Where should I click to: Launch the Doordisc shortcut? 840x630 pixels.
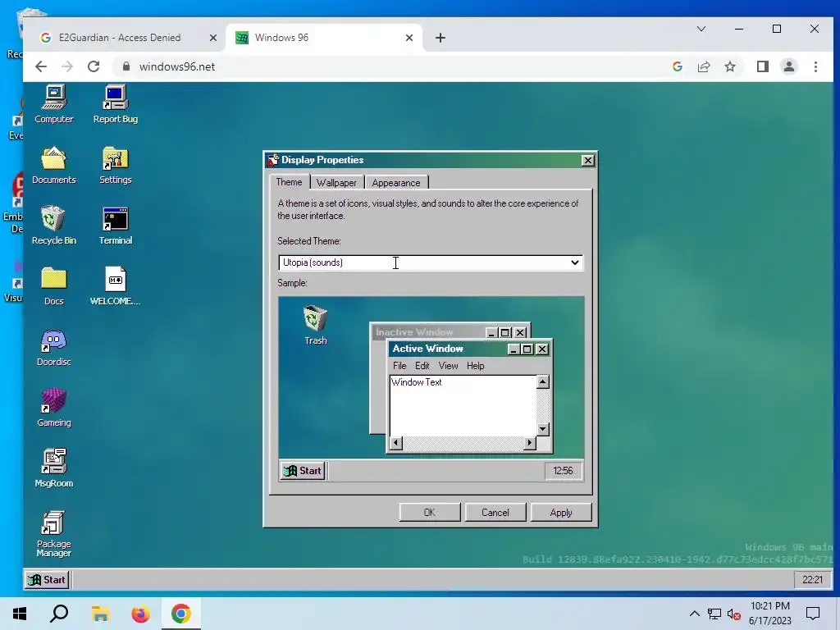[x=53, y=347]
